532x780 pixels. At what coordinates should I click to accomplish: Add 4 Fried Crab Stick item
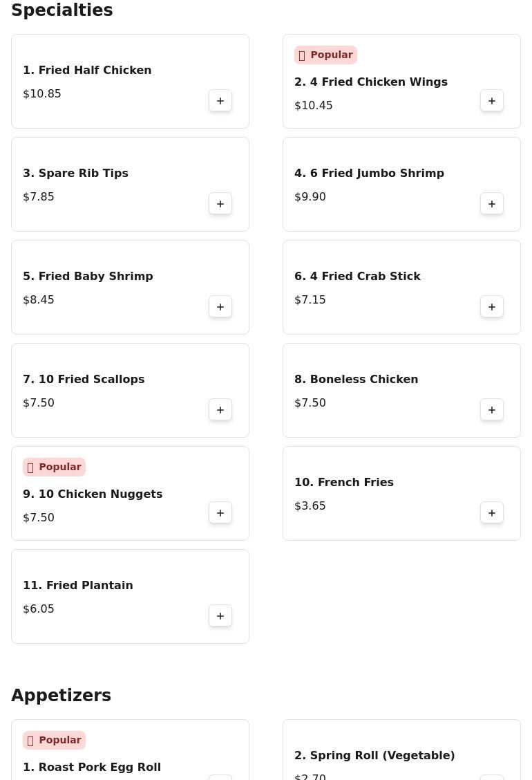click(x=492, y=307)
